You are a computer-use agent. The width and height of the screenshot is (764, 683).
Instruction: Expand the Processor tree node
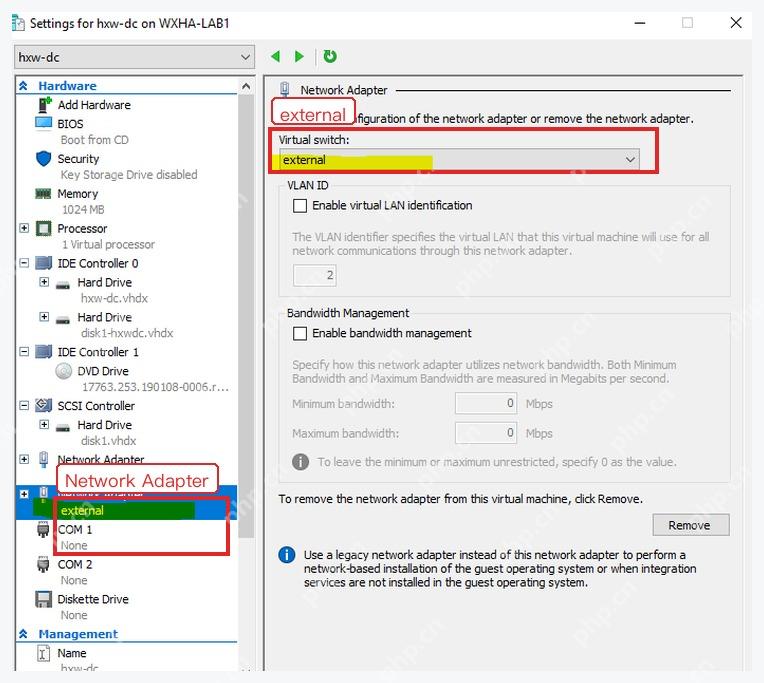24,228
